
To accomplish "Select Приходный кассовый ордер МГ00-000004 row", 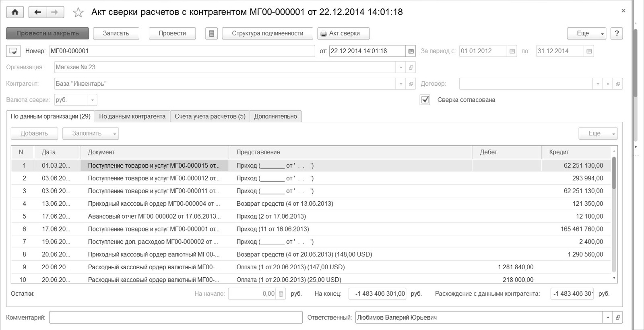I will point(311,204).
